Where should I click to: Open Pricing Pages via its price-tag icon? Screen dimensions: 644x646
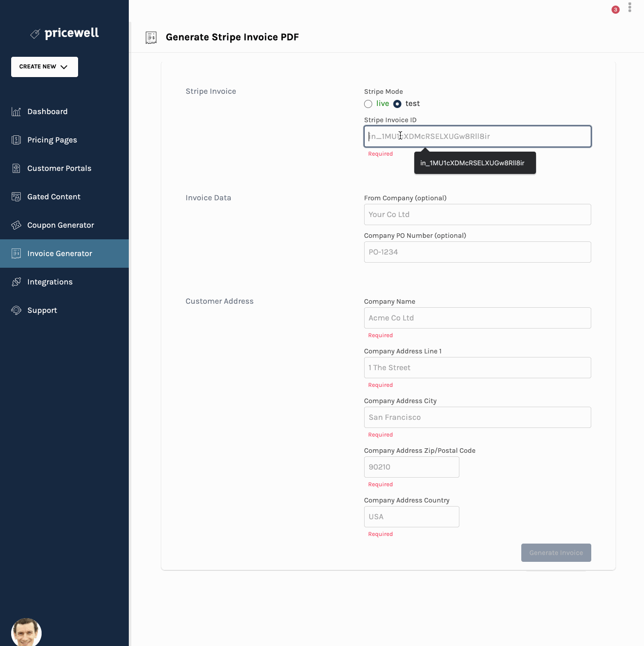(17, 140)
